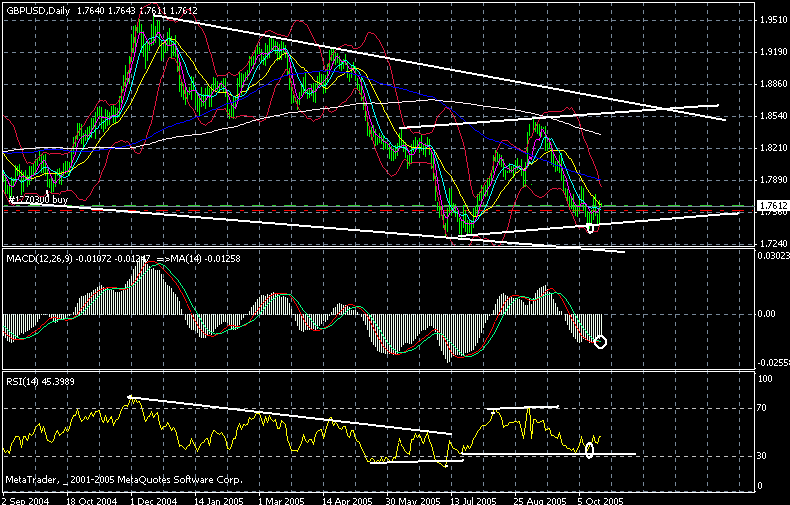
Task: Click the MACD(12,26,9) indicator label
Action: pos(40,259)
